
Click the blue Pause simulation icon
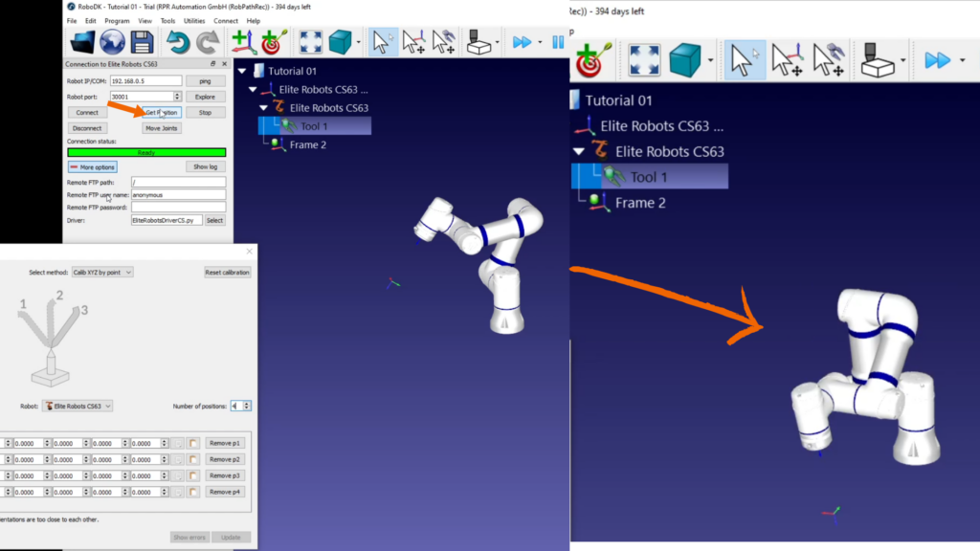pos(558,42)
